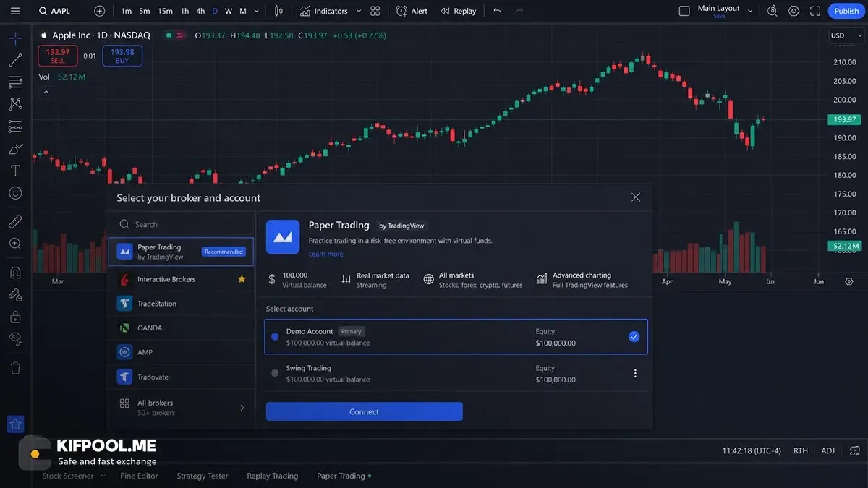Screen dimensions: 868x488
Task: Select Paper Trading broker in list
Action: click(x=181, y=252)
